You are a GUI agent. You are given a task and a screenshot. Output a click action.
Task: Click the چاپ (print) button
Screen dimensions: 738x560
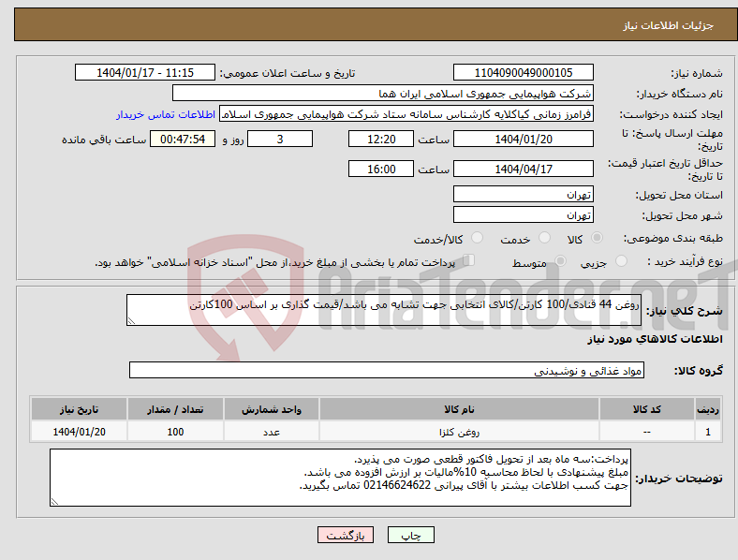click(411, 535)
